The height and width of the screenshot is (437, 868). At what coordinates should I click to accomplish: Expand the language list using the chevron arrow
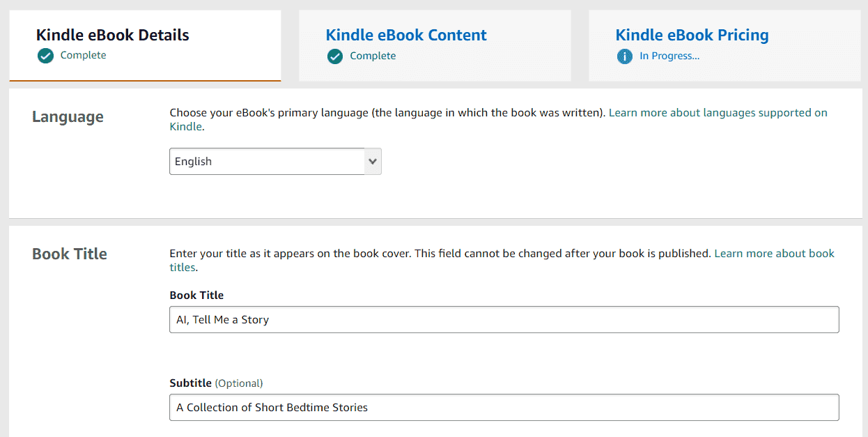coord(373,161)
